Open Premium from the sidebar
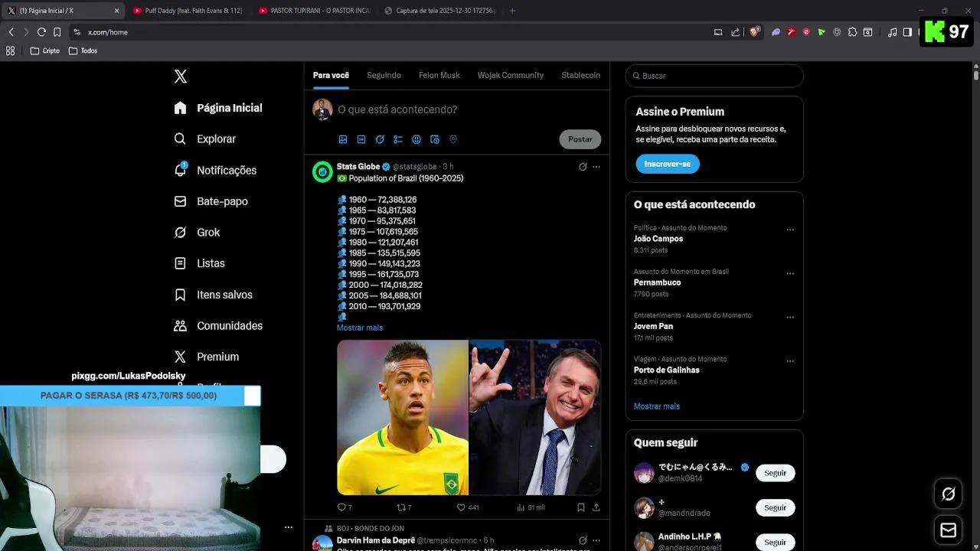The width and height of the screenshot is (980, 551). tap(206, 357)
